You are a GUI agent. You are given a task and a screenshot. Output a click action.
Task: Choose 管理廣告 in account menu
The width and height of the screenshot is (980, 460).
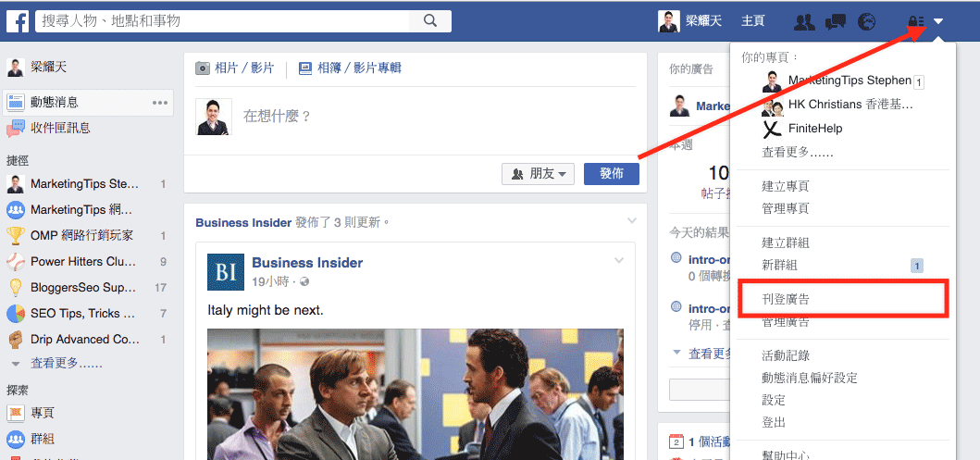(786, 322)
